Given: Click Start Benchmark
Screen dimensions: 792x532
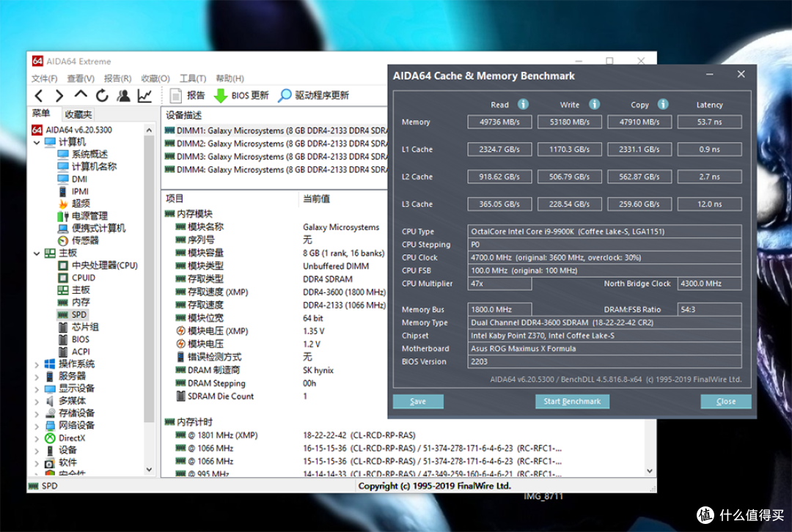Looking at the screenshot, I should (x=572, y=402).
